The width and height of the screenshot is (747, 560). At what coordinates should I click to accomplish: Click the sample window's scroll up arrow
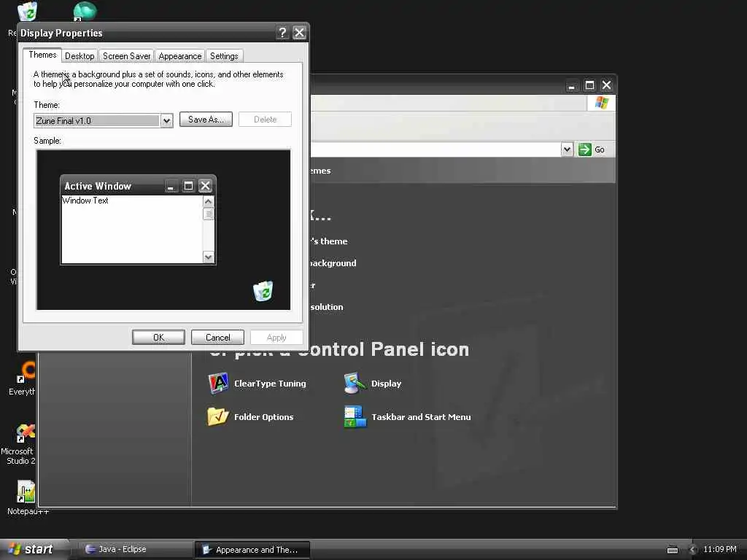tap(208, 201)
